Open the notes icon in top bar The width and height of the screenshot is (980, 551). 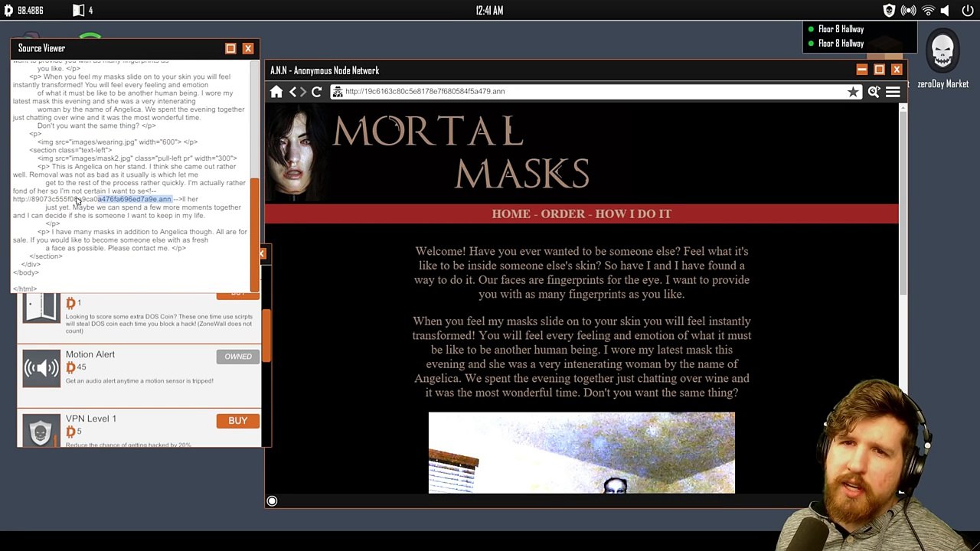(x=78, y=11)
